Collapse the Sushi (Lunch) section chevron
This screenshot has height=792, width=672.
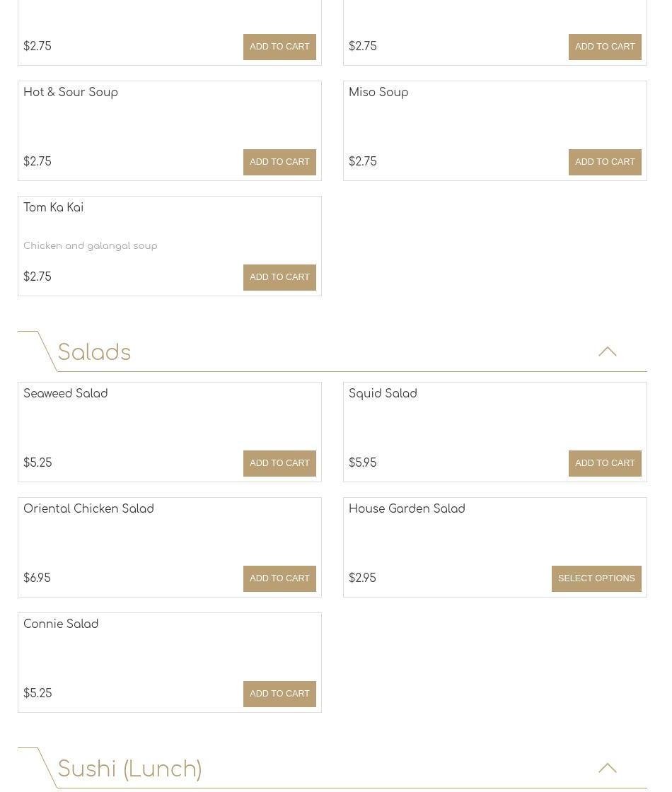607,768
